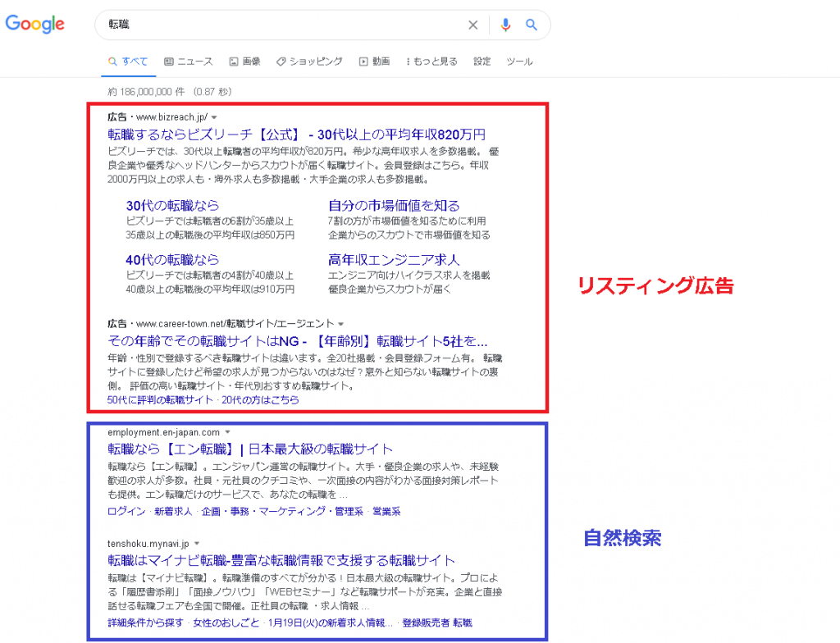Open ad 転職するならビズリーチ【公式】

(x=297, y=134)
